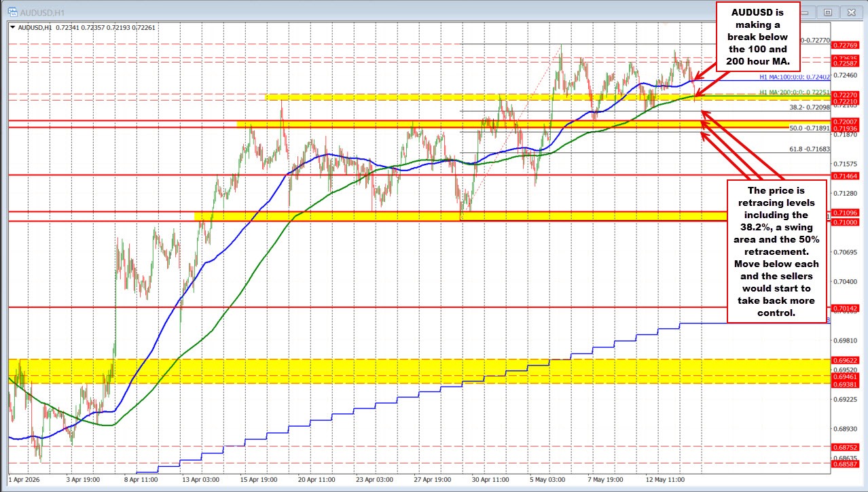Click the 0.69225 price scale value

point(846,399)
